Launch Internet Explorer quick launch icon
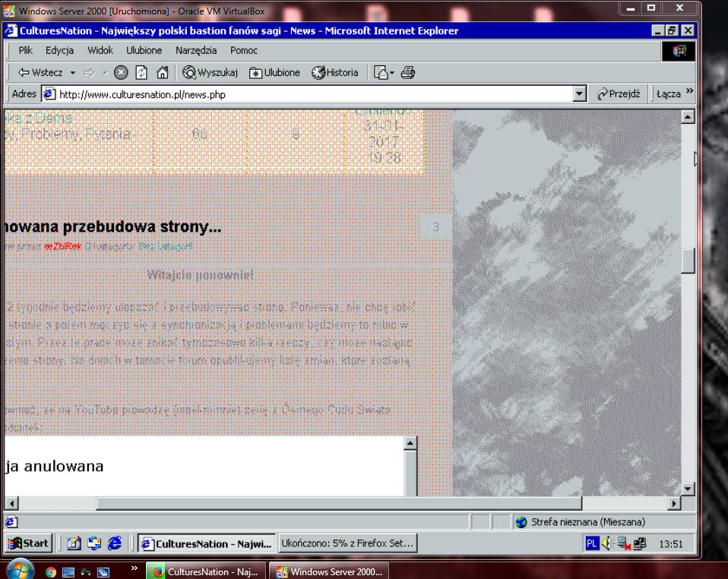The image size is (728, 579). [114, 543]
